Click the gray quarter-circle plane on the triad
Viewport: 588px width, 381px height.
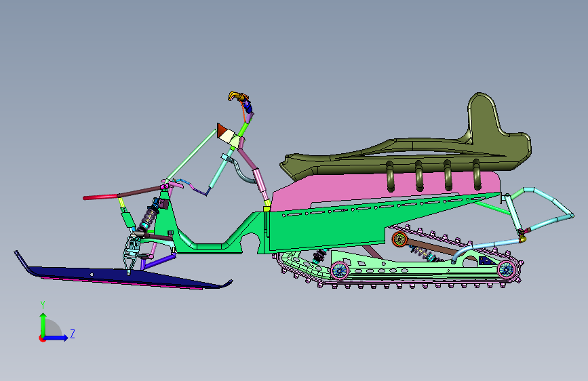pos(52,329)
